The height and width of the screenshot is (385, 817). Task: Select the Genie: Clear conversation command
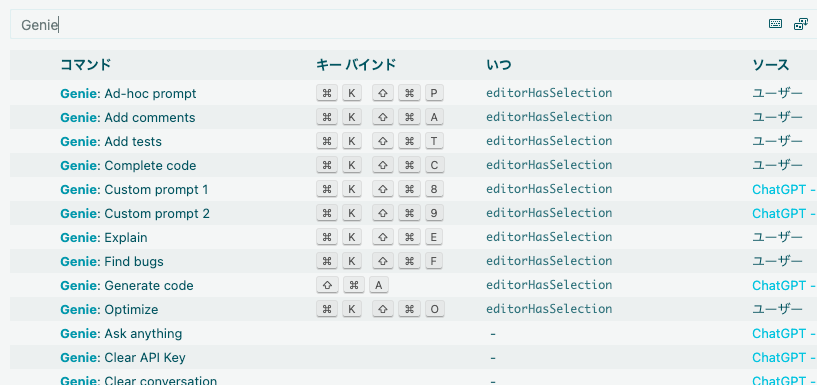(x=138, y=380)
